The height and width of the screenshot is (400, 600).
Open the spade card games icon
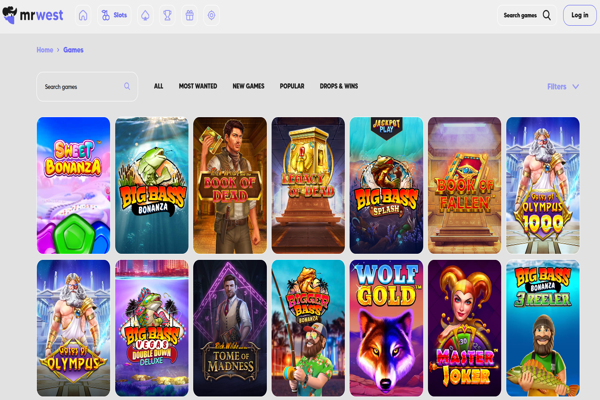click(x=145, y=15)
